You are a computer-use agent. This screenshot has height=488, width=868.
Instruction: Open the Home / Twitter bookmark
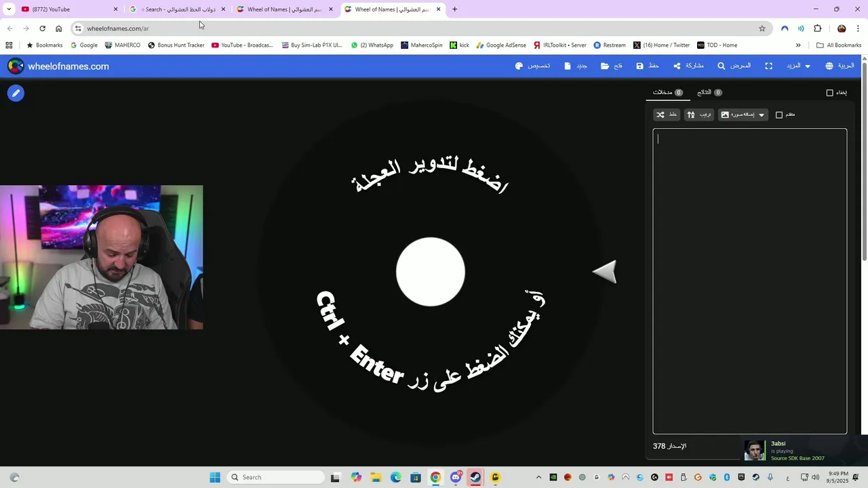[x=662, y=45]
